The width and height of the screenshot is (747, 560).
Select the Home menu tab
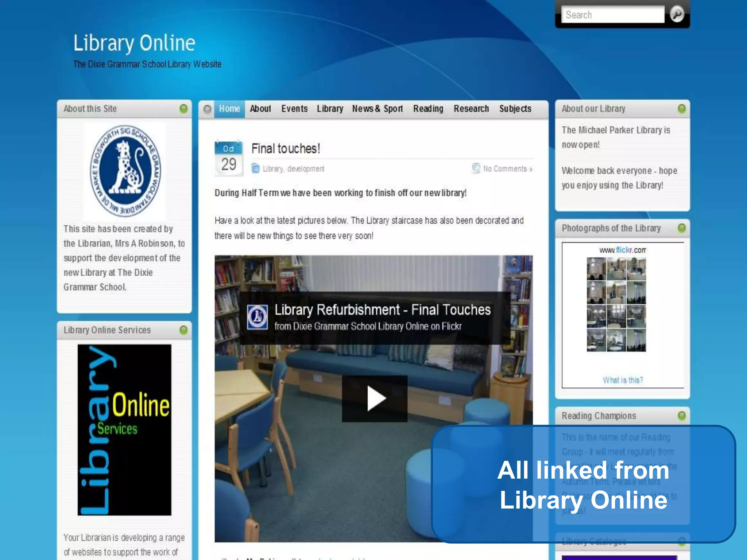point(229,109)
